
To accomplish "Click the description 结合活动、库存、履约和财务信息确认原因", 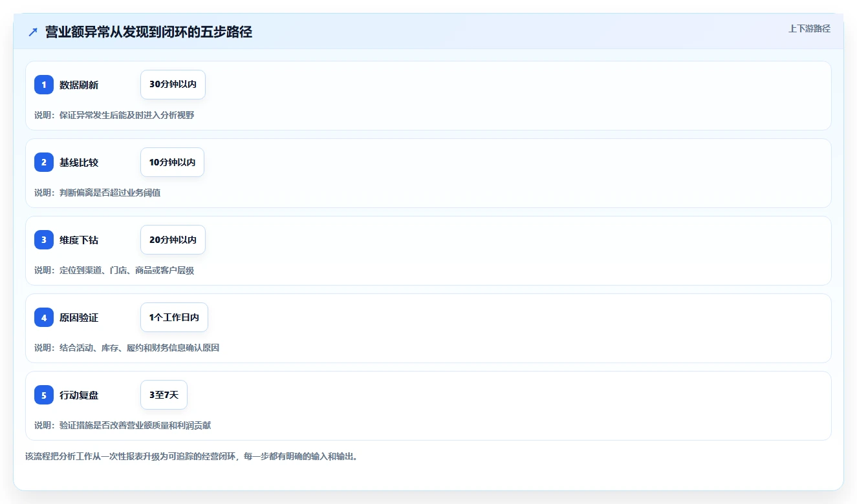I will pos(139,348).
